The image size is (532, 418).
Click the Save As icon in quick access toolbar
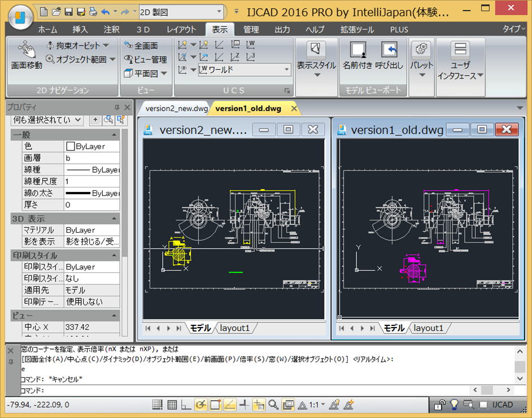tap(81, 12)
